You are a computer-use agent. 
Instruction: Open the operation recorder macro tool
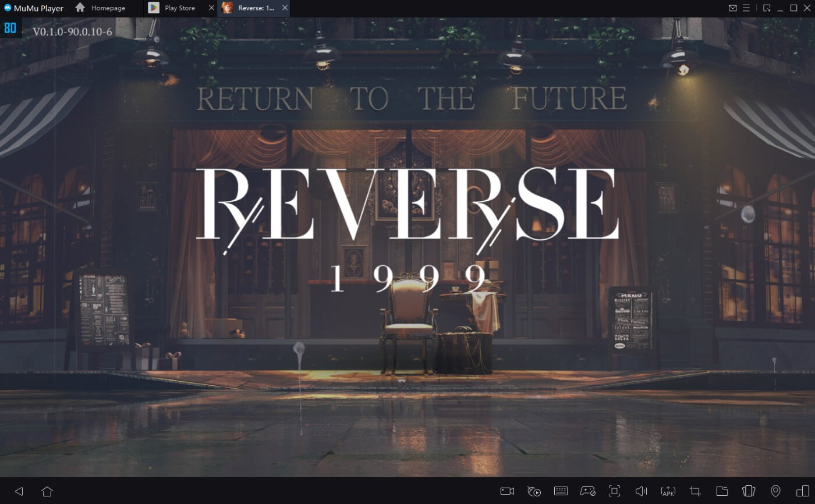(534, 491)
